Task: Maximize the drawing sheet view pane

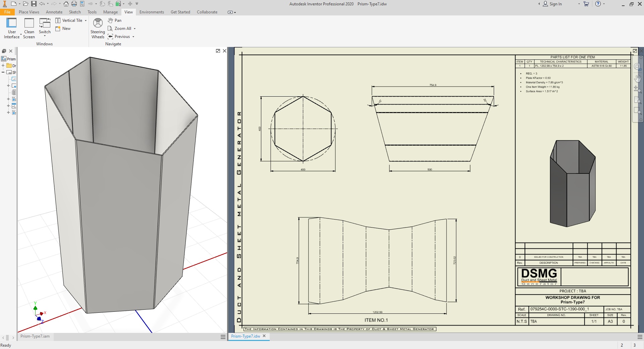Action: click(635, 51)
